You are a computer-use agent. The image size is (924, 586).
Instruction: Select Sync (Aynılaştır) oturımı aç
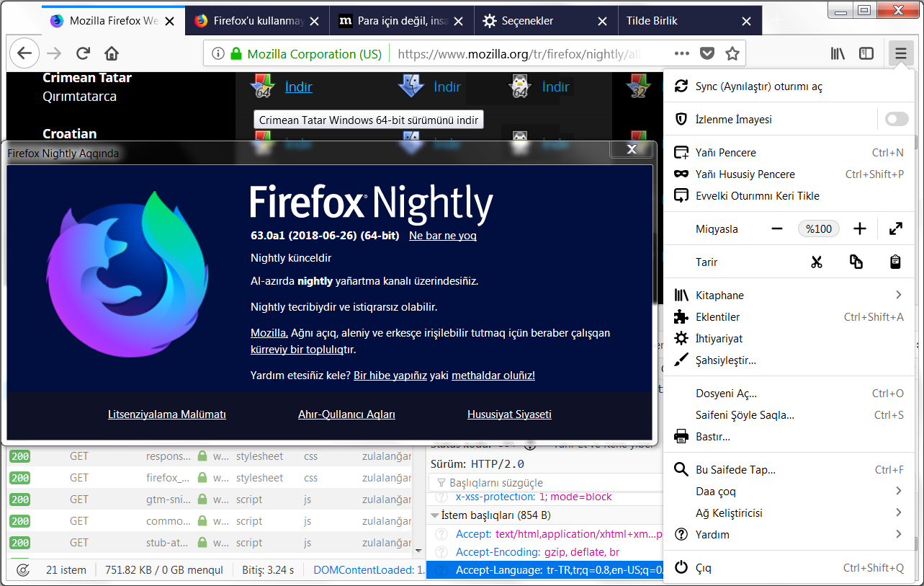point(790,86)
